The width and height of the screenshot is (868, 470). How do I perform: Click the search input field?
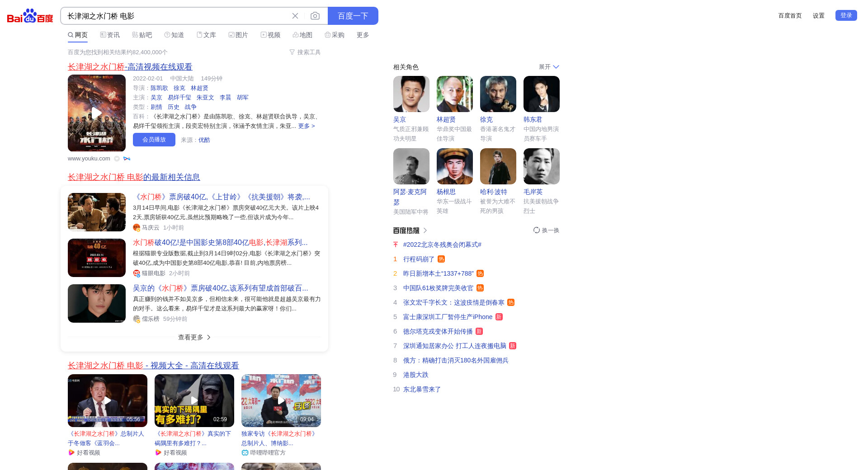(176, 16)
